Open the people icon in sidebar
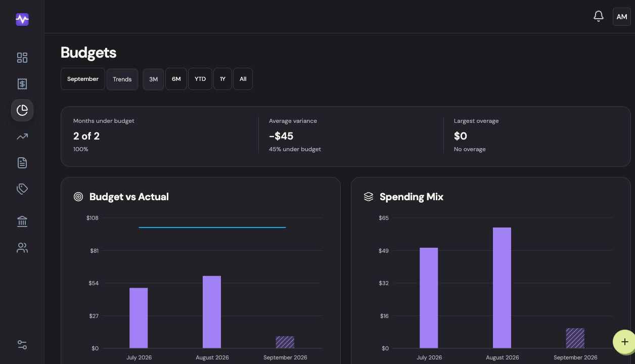 22,248
